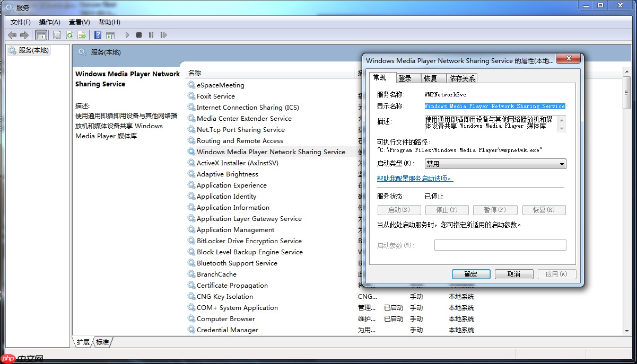Close the properties dialog with the red X
637x364 pixels.
pos(568,58)
